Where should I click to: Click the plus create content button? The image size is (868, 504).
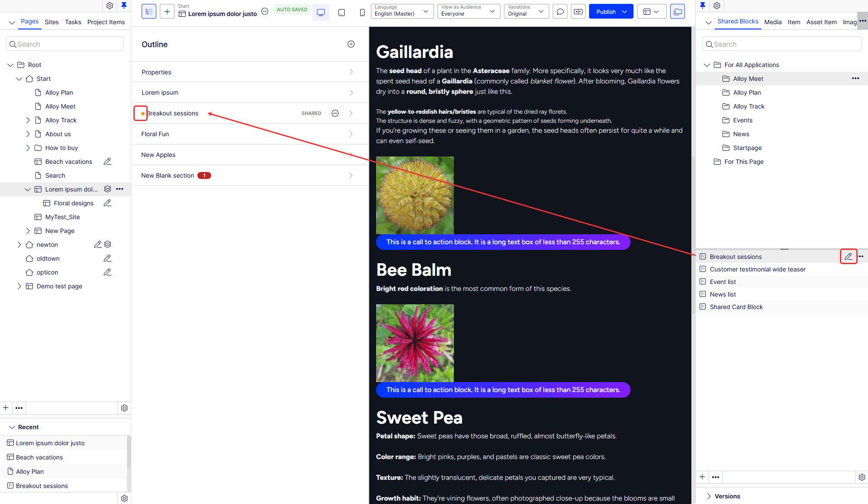167,12
